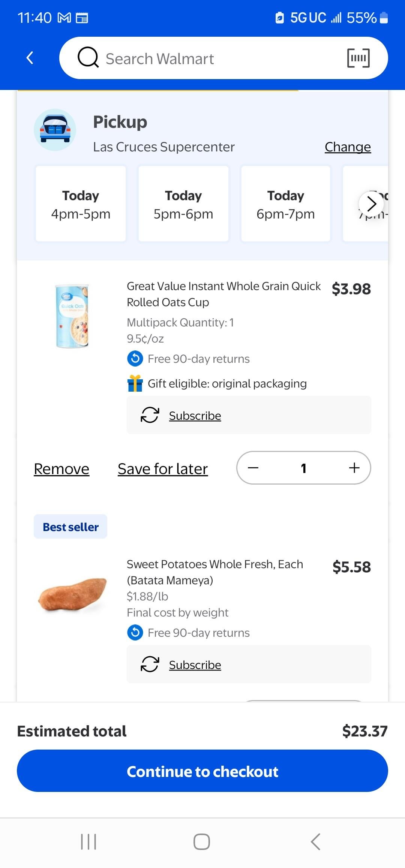Tap the back arrow in the header

(30, 58)
